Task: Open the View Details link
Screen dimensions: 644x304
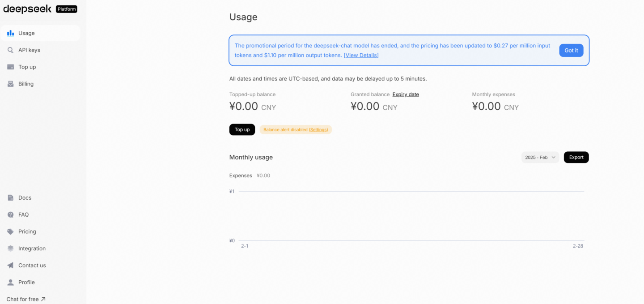Action: pos(361,55)
